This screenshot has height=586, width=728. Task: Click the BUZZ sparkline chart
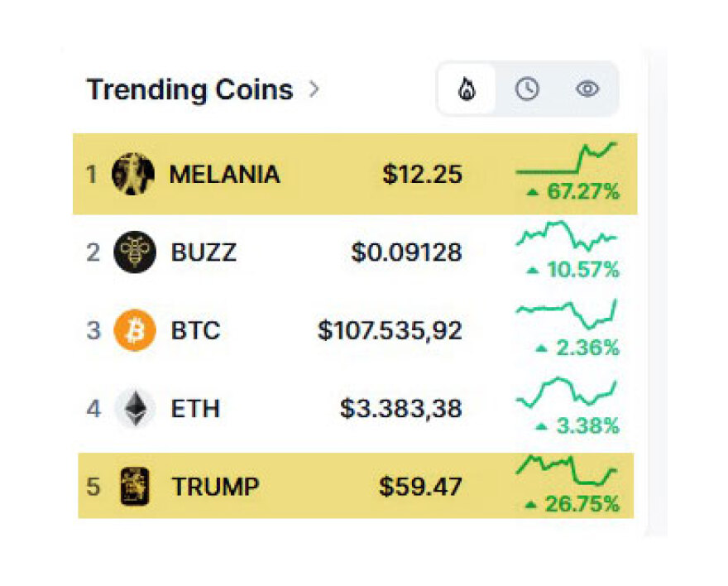(x=566, y=236)
